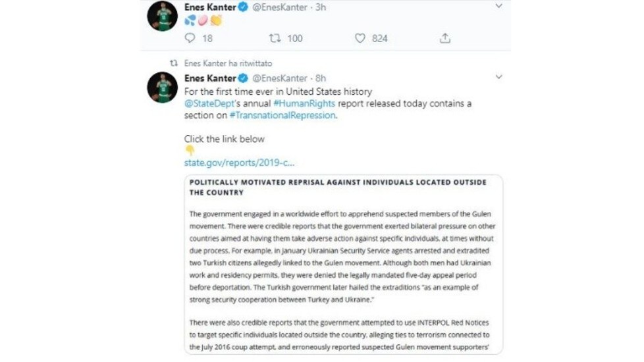Like the tweet with 824 likes
644x362 pixels.
[360, 38]
